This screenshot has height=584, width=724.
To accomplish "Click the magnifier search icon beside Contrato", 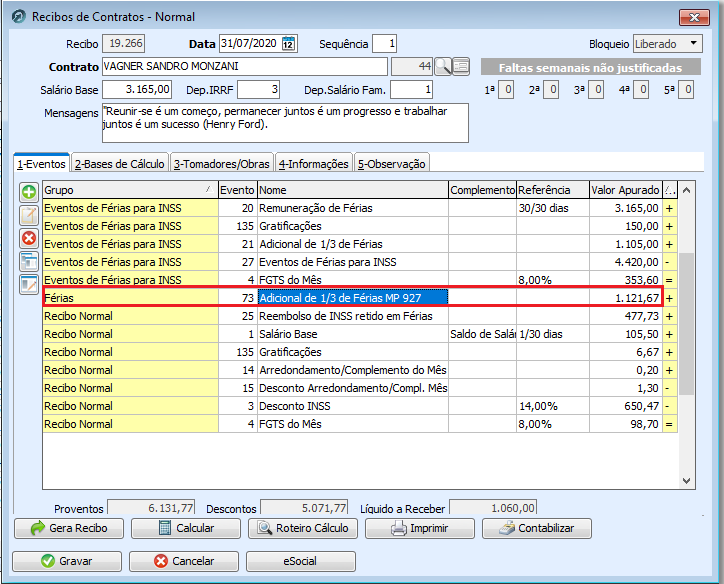I will coord(443,66).
